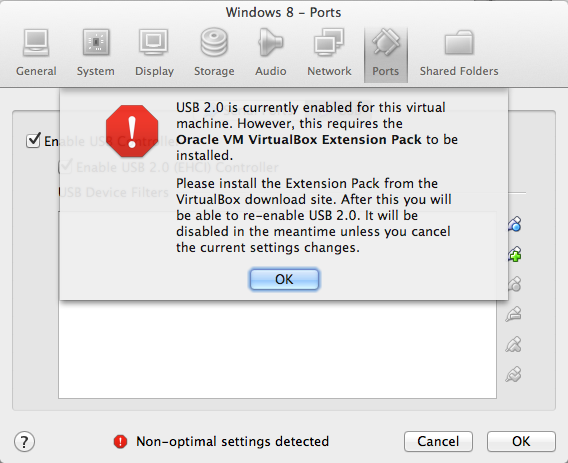Open the Audio speaker icon
The height and width of the screenshot is (463, 568).
tap(271, 53)
